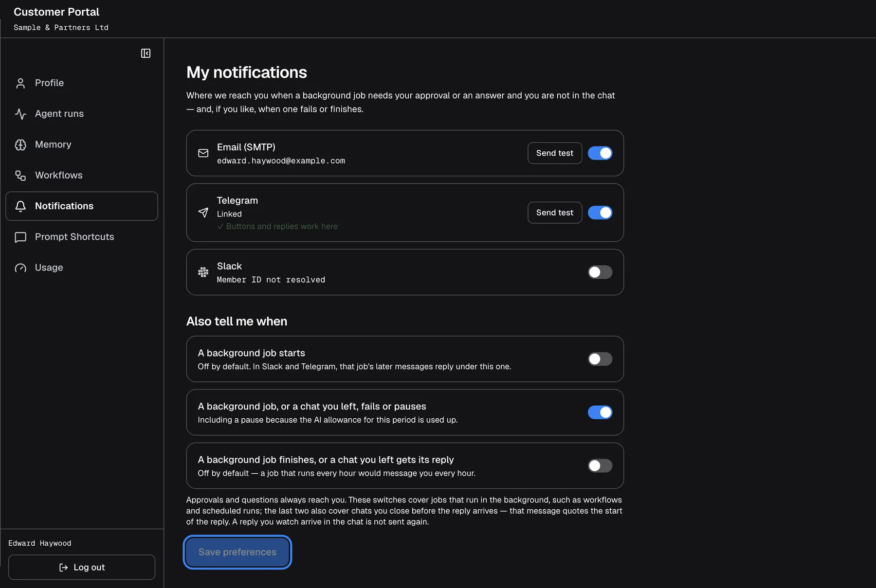876x588 pixels.
Task: Click the Agent runs activity icon
Action: 20,114
